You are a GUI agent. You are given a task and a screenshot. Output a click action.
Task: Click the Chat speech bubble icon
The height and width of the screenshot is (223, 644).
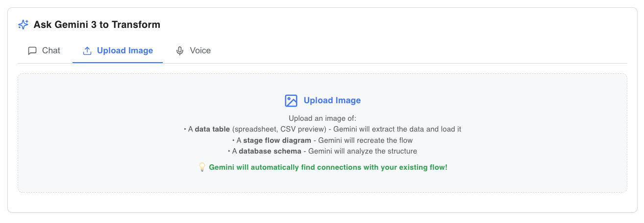coord(32,51)
